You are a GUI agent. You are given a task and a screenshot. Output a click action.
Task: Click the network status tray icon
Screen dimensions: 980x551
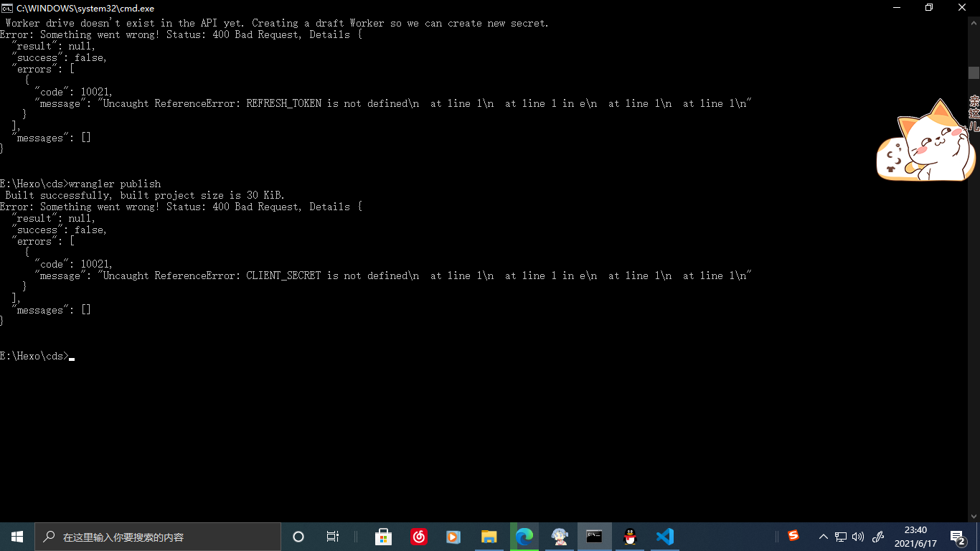[x=841, y=536]
